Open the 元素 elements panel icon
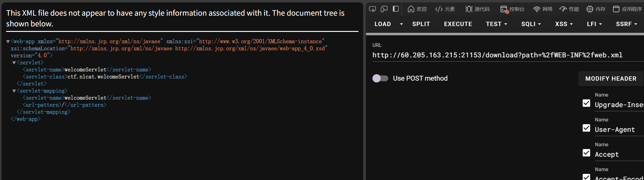This screenshot has height=180, width=644. (439, 9)
